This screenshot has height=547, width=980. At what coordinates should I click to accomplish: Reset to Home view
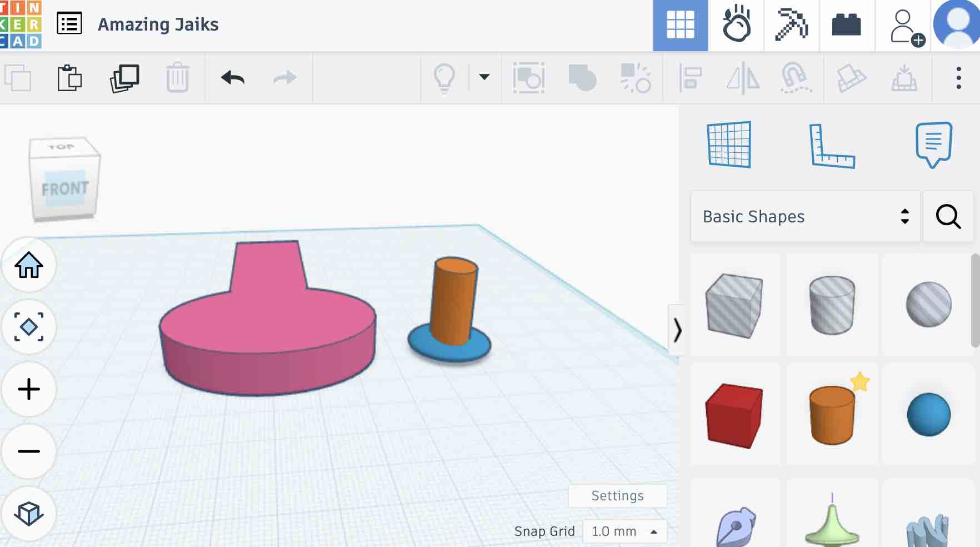tap(29, 265)
